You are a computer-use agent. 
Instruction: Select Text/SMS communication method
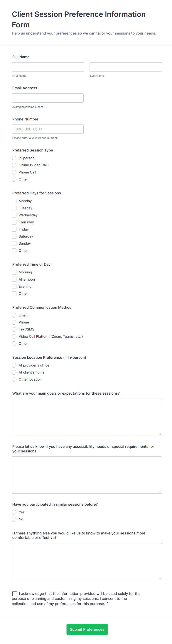(14, 330)
